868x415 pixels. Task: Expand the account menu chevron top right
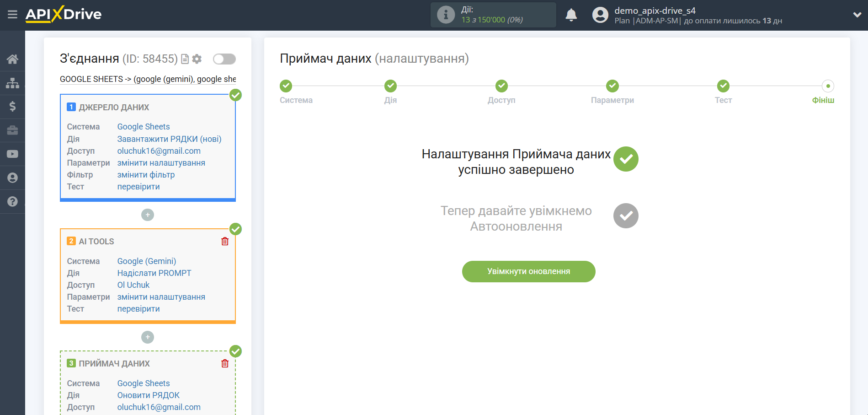(857, 14)
